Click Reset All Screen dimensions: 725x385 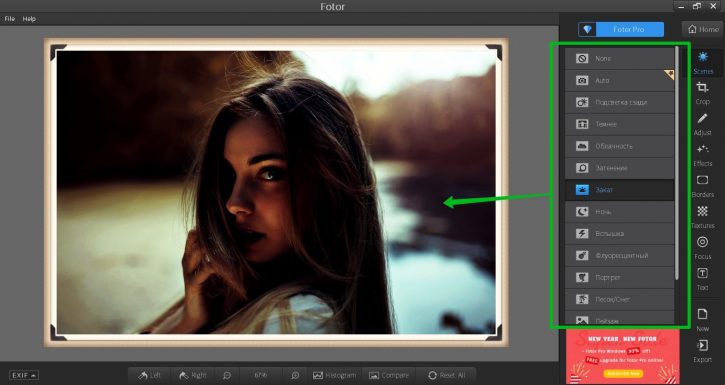point(446,375)
